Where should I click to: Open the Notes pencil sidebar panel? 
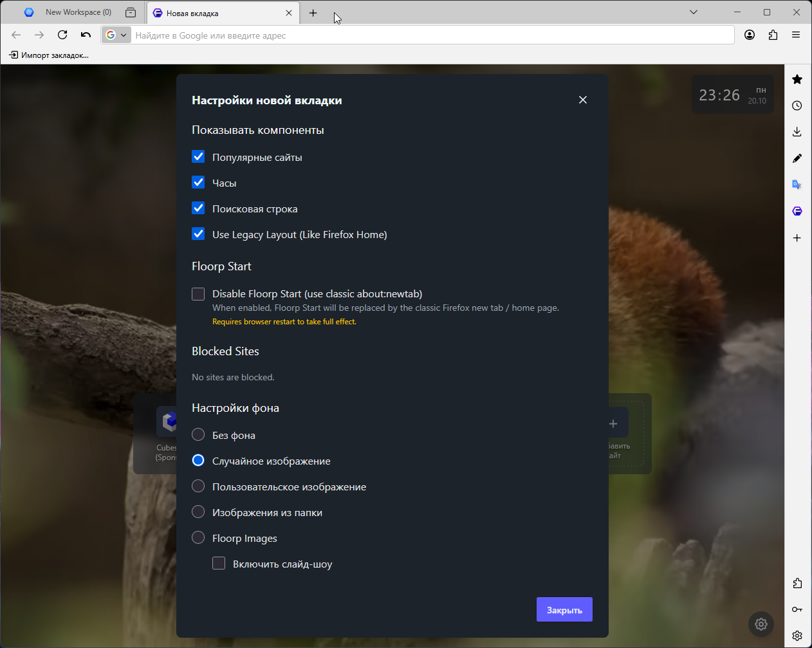point(797,158)
